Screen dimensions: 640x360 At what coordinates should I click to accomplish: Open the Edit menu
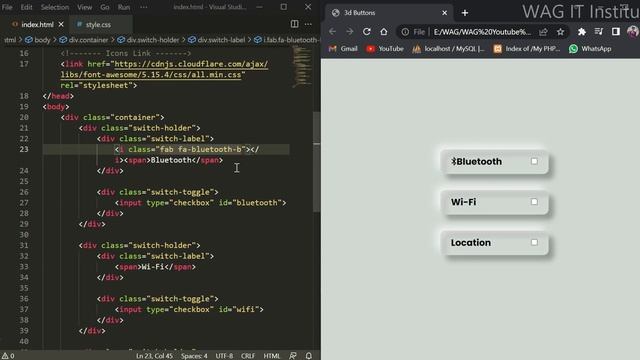27,7
